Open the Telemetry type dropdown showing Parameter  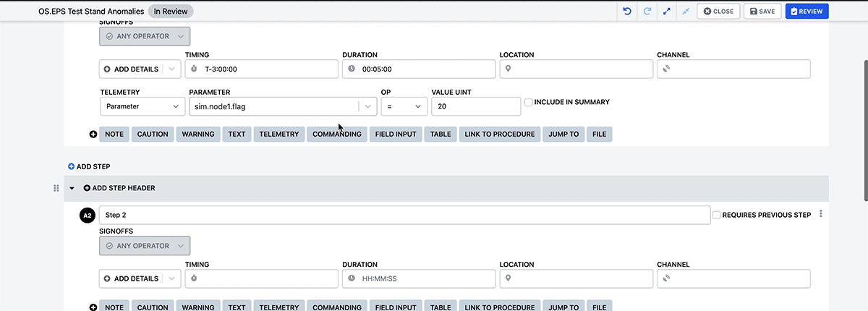[x=142, y=106]
